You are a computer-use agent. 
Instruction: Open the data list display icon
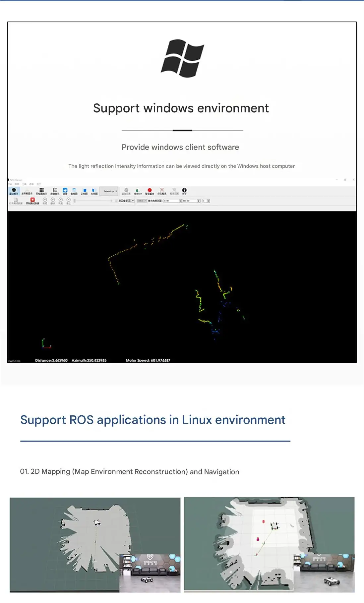tap(55, 191)
